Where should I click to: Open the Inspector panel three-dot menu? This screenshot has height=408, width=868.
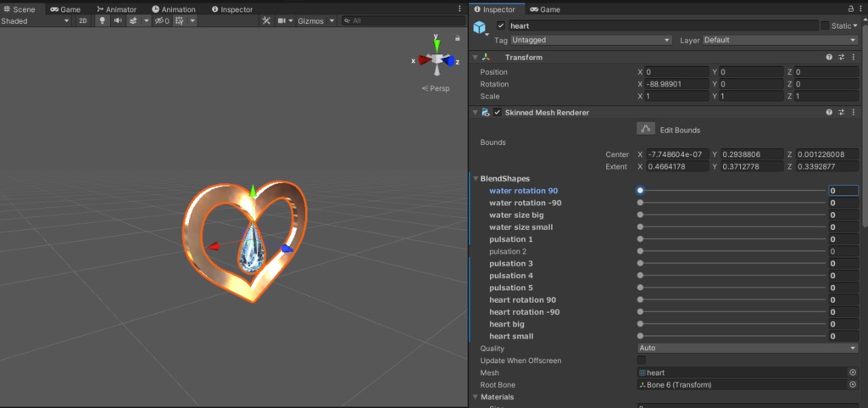tap(861, 8)
